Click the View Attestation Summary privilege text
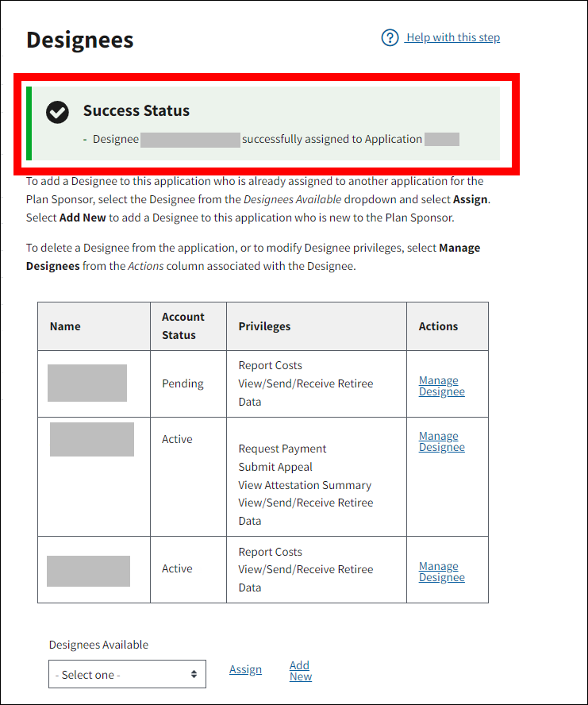The height and width of the screenshot is (705, 588). tap(305, 485)
